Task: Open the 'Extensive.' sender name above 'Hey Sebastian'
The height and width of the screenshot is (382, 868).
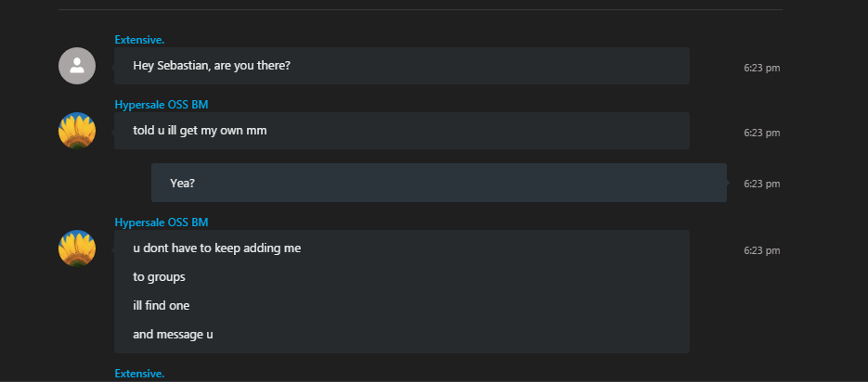Action: click(x=139, y=40)
